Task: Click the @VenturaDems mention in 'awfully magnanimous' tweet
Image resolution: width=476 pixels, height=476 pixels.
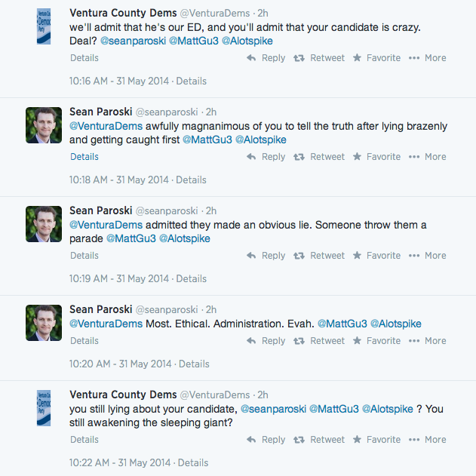Action: click(106, 126)
